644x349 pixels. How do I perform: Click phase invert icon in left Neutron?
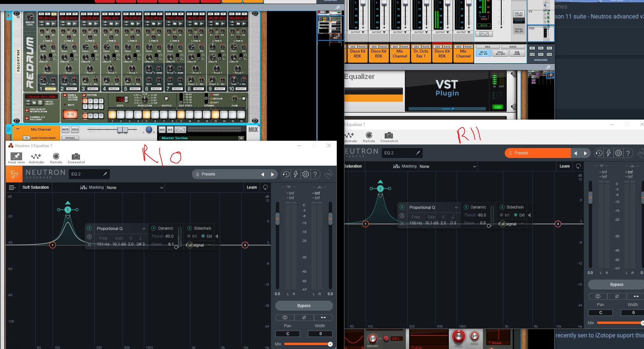coord(304,317)
